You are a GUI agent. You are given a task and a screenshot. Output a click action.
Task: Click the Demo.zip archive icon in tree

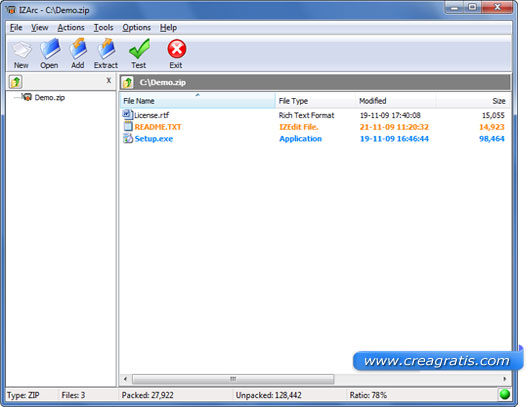(x=27, y=97)
